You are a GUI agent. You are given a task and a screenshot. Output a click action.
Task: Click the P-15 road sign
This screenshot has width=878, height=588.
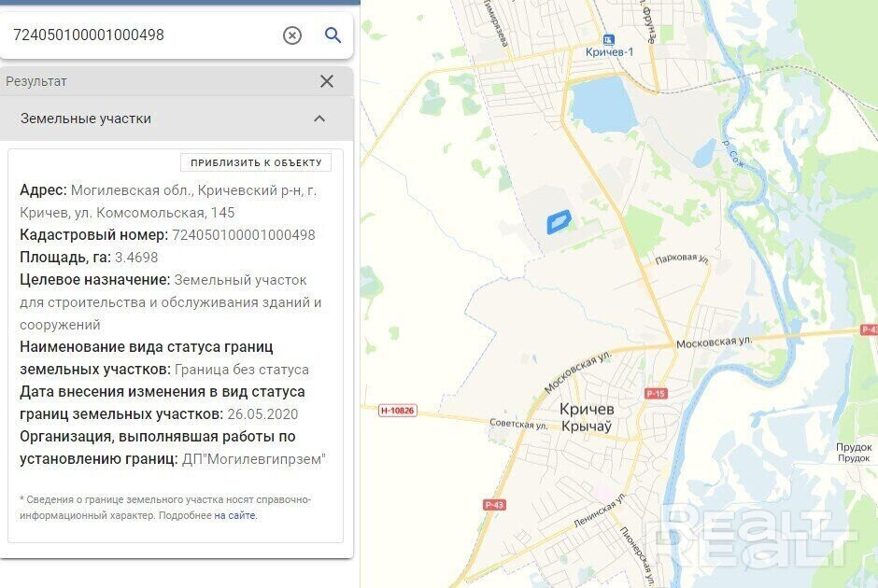click(655, 393)
